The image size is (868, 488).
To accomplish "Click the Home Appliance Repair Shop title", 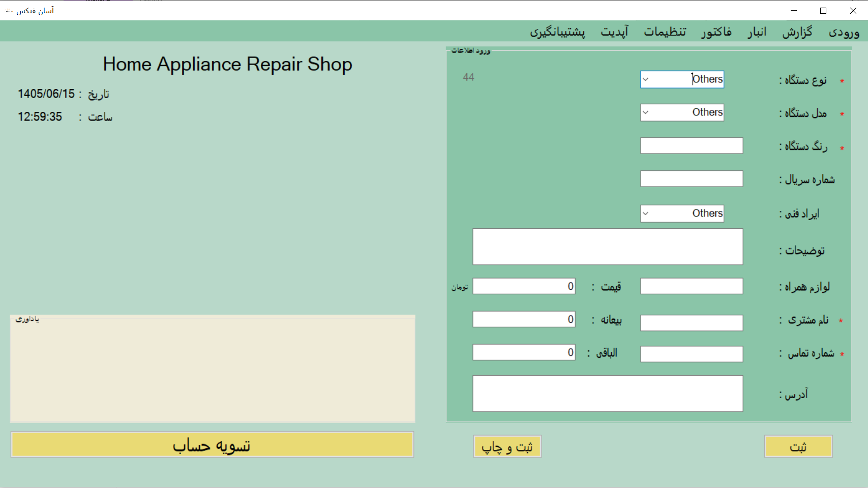I will point(227,65).
